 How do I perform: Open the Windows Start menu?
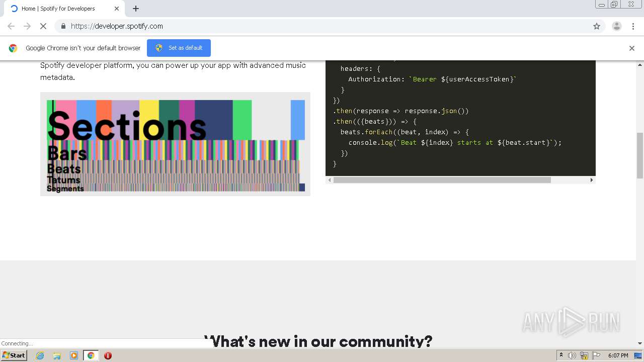(x=14, y=355)
